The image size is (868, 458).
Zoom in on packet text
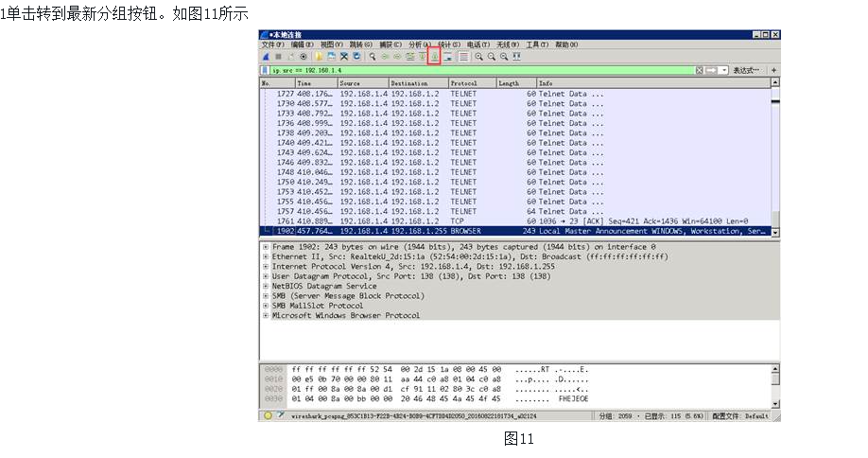point(478,57)
